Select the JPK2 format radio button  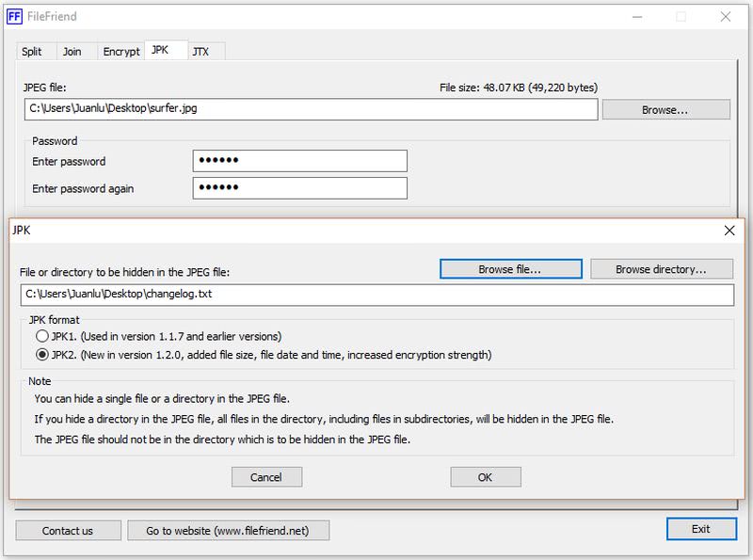(42, 355)
